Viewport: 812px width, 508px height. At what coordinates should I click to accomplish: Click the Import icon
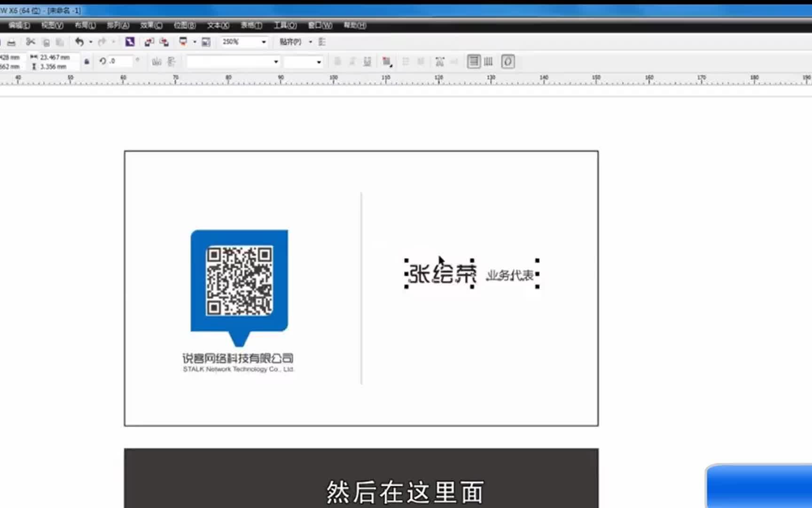click(x=149, y=42)
